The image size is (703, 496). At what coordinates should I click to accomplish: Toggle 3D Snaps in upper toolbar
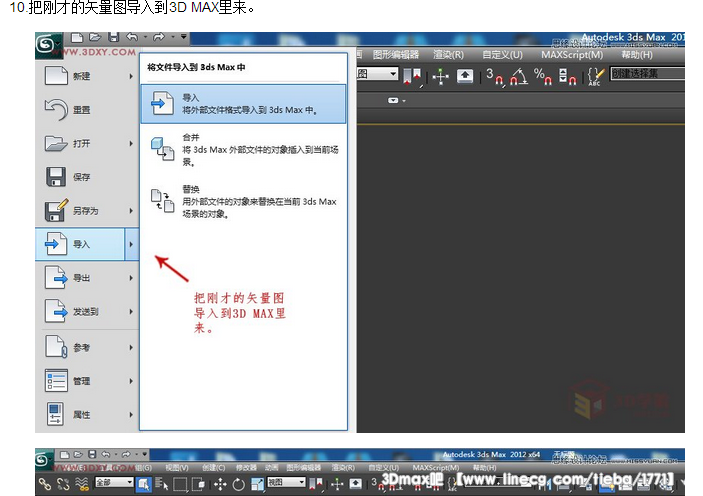pyautogui.click(x=495, y=76)
